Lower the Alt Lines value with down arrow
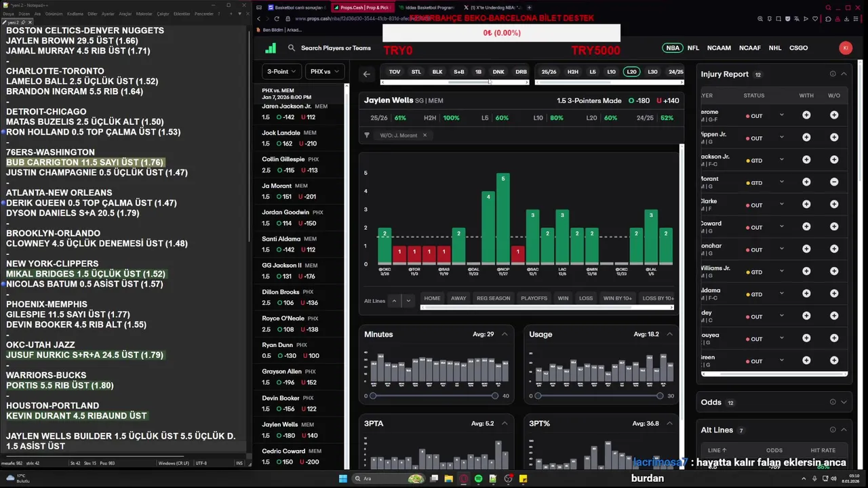 (408, 301)
